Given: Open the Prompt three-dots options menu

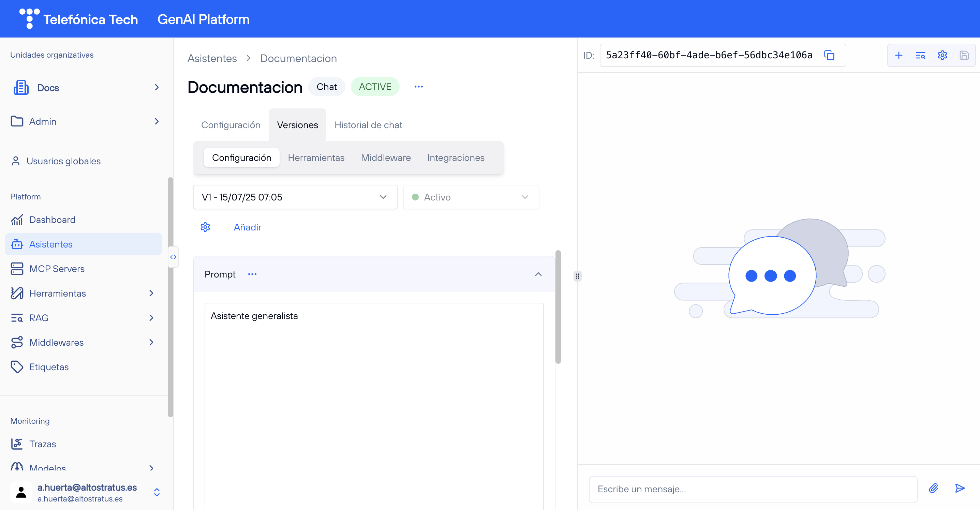Looking at the screenshot, I should point(252,274).
